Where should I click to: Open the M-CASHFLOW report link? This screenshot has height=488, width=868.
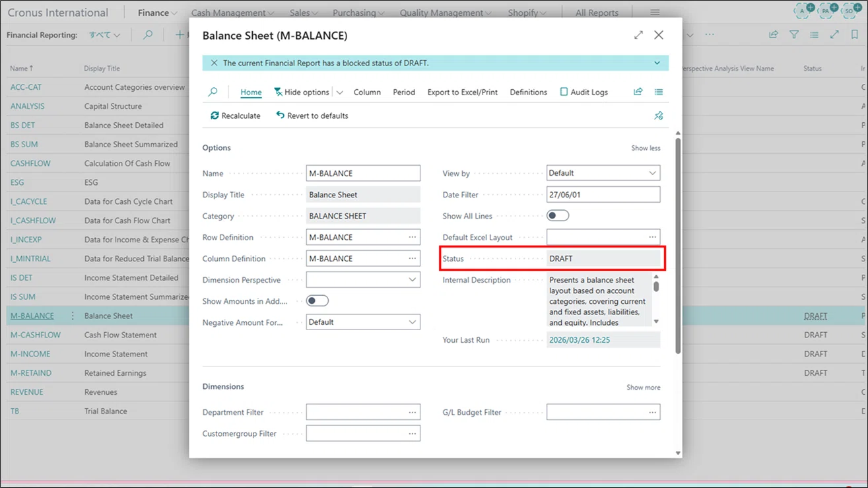(x=35, y=335)
